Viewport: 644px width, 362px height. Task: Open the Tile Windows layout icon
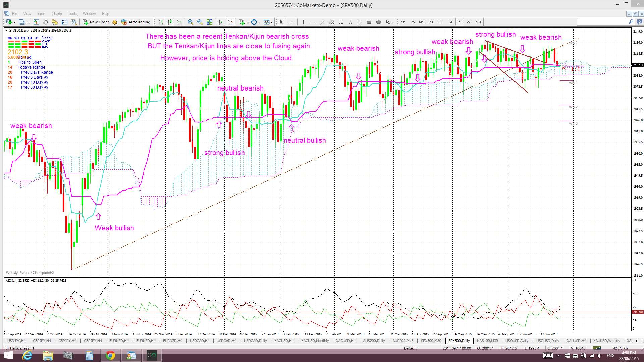point(209,22)
